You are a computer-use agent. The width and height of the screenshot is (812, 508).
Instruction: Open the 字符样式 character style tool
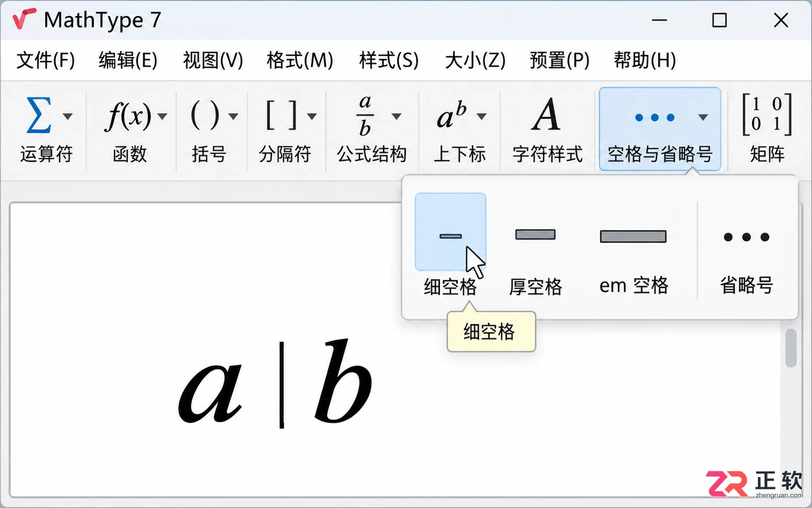547,129
